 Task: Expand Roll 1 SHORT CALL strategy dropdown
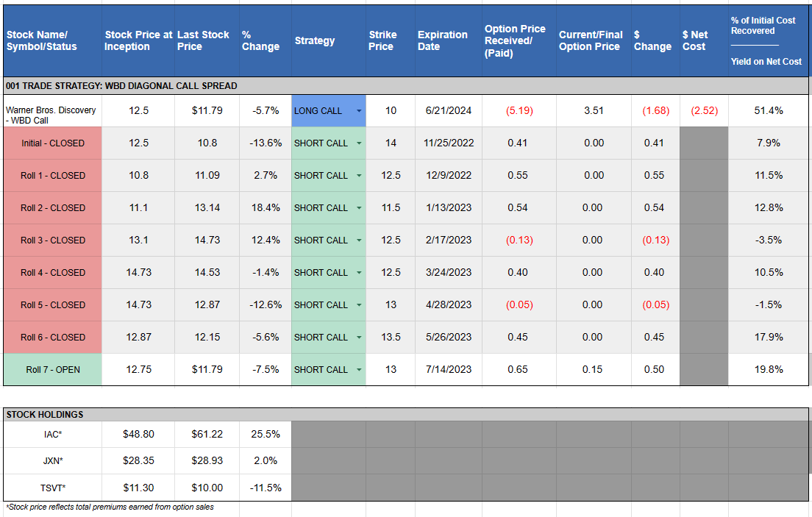(359, 176)
